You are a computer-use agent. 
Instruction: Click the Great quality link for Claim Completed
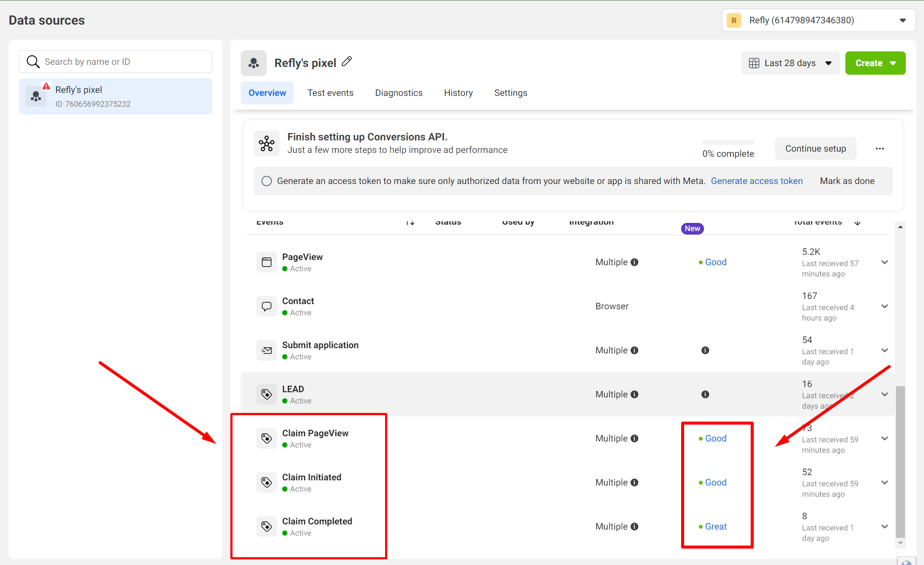point(716,527)
